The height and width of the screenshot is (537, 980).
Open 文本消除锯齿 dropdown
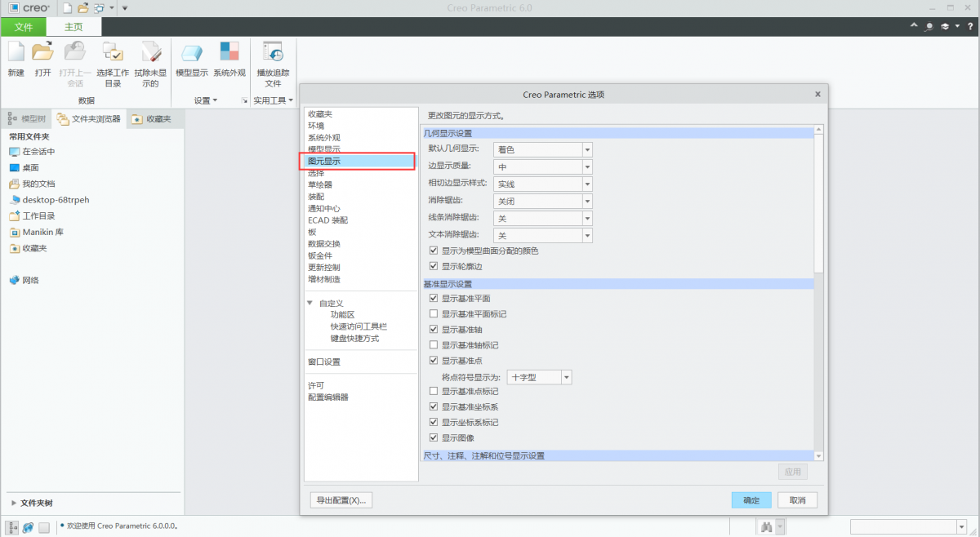543,236
